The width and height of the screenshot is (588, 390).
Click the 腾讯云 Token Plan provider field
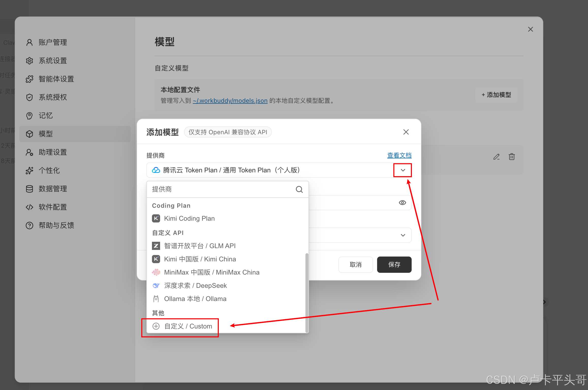click(279, 170)
